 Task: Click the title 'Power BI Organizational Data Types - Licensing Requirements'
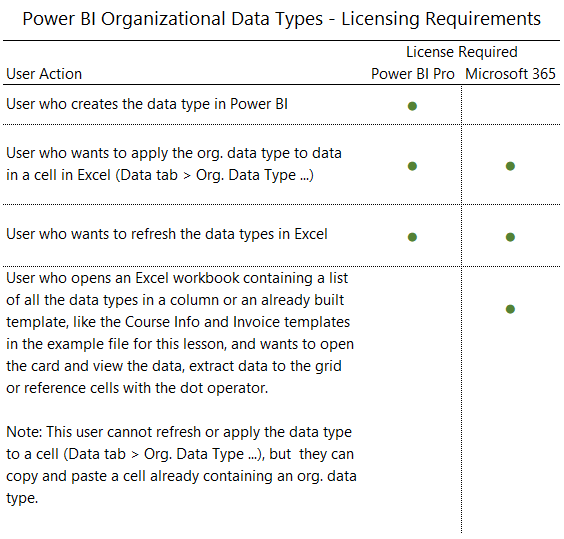tap(282, 19)
